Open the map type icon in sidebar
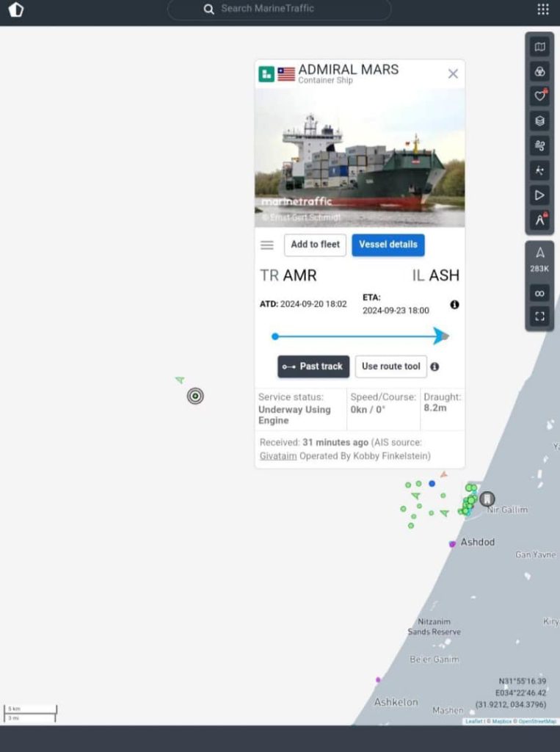This screenshot has width=560, height=752. click(539, 47)
